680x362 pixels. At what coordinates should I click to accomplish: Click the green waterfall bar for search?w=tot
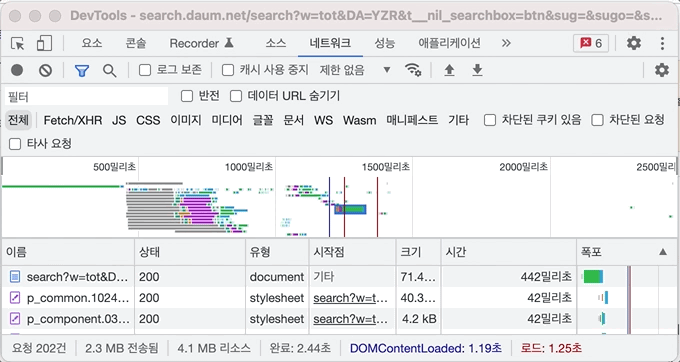point(593,277)
